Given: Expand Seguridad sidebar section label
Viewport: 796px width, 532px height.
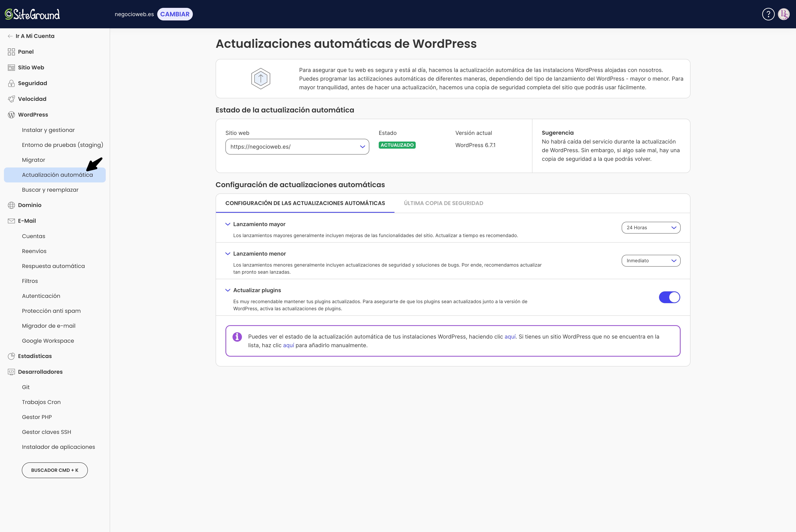Looking at the screenshot, I should (33, 83).
